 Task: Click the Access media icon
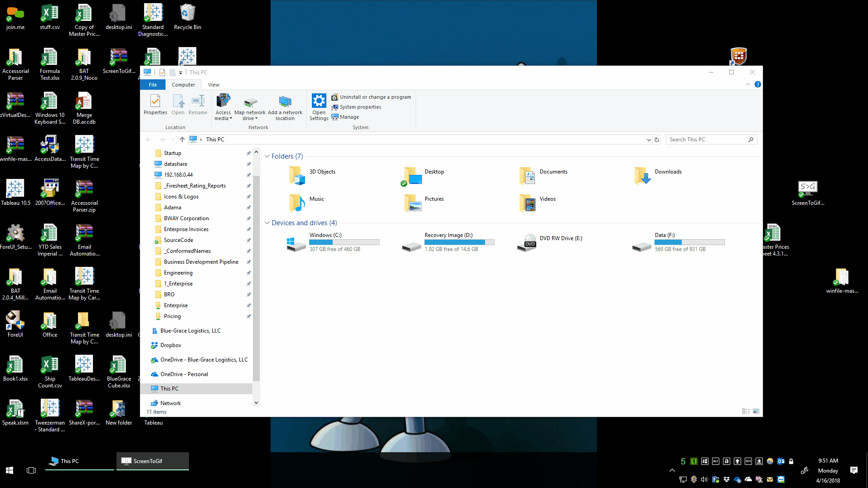click(223, 106)
